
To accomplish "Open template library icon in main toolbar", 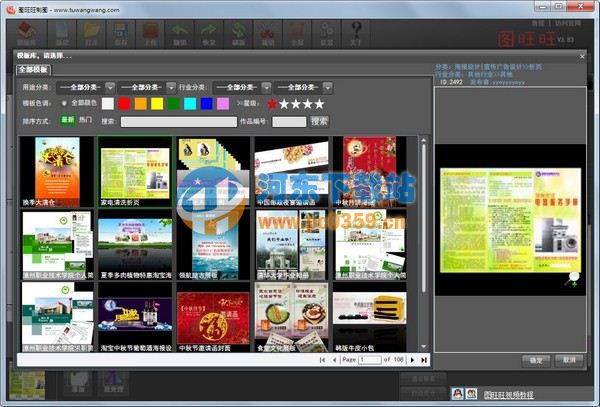I will coord(27,34).
